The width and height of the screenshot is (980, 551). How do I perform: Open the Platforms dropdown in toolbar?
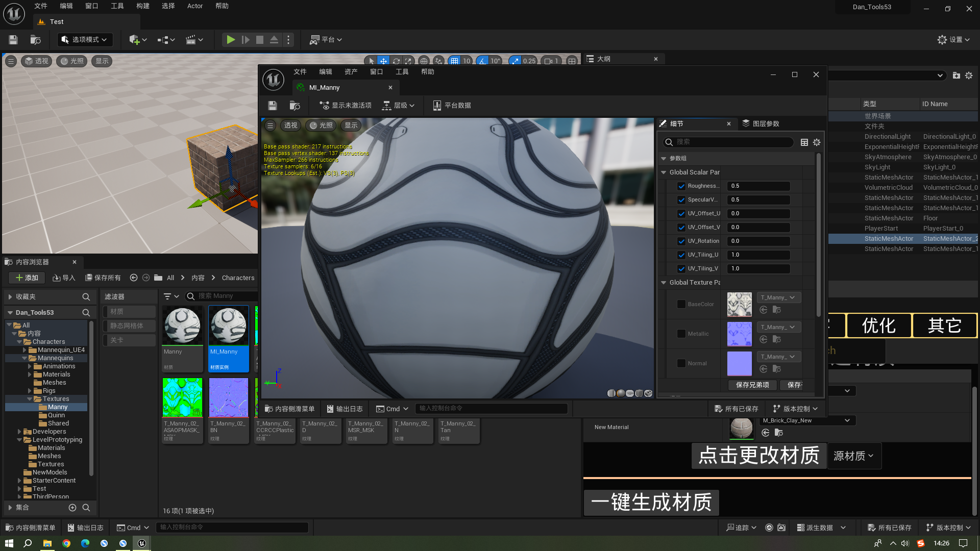click(326, 40)
